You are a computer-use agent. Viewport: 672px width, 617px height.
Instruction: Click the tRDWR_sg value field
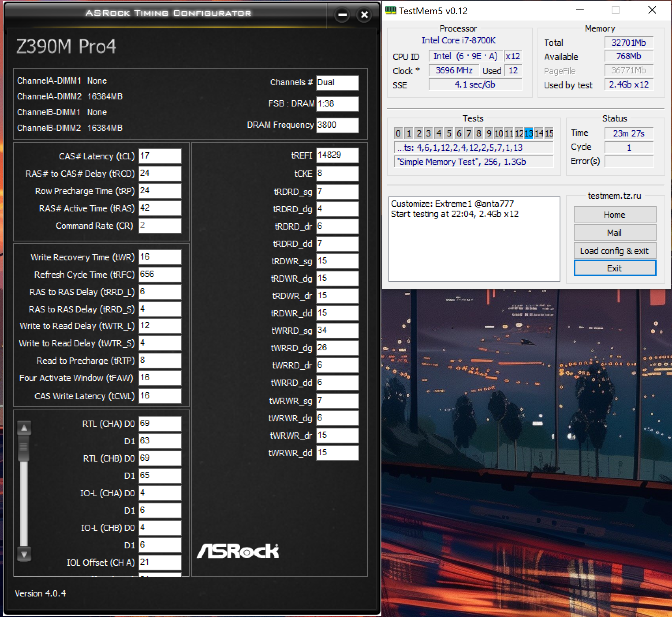[338, 261]
